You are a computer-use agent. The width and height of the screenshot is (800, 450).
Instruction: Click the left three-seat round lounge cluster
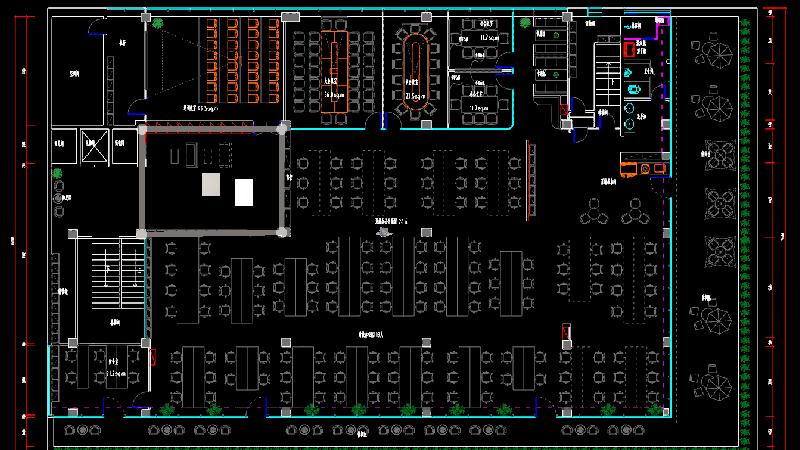[x=592, y=212]
